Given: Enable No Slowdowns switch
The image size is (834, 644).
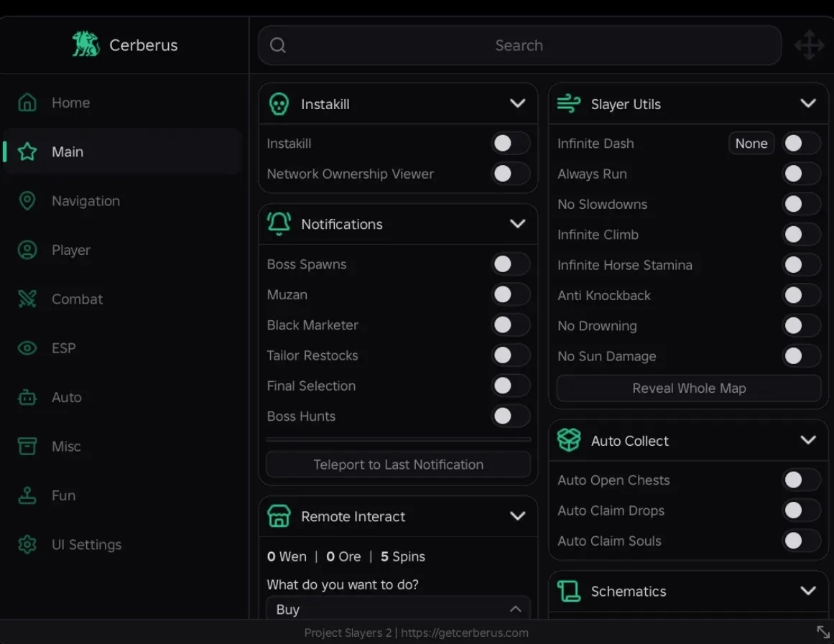Looking at the screenshot, I should coord(801,204).
